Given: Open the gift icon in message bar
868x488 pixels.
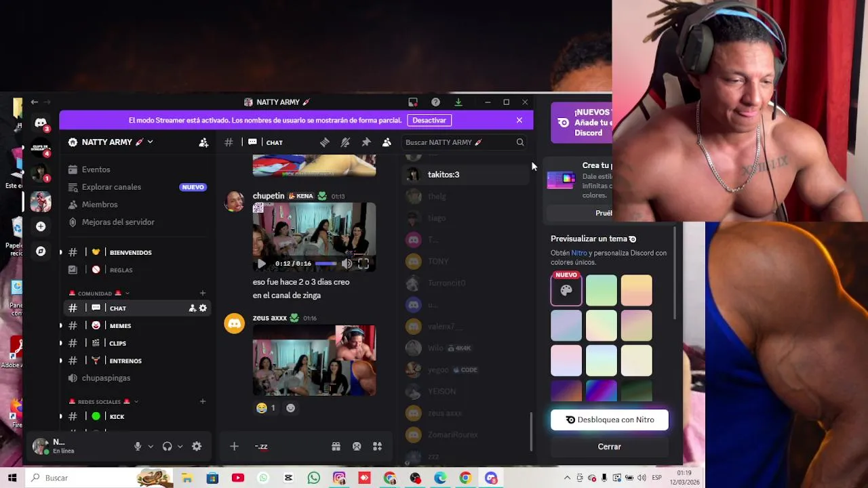Looking at the screenshot, I should click(336, 447).
